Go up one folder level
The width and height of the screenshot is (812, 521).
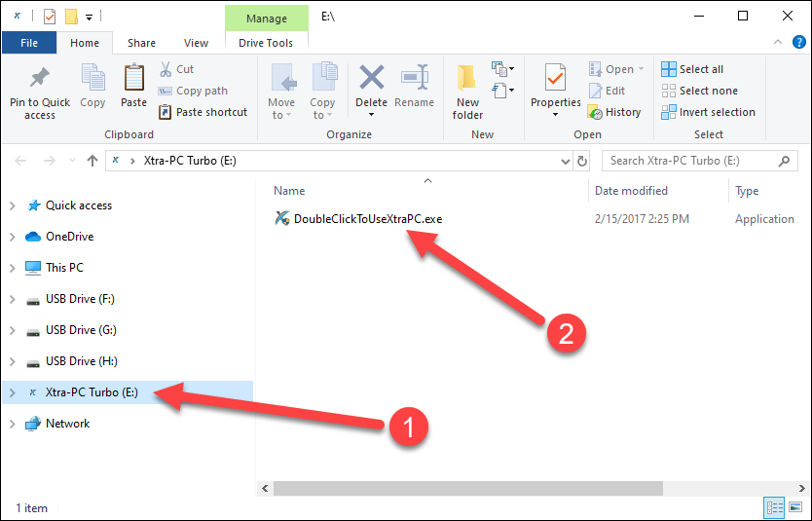(92, 161)
